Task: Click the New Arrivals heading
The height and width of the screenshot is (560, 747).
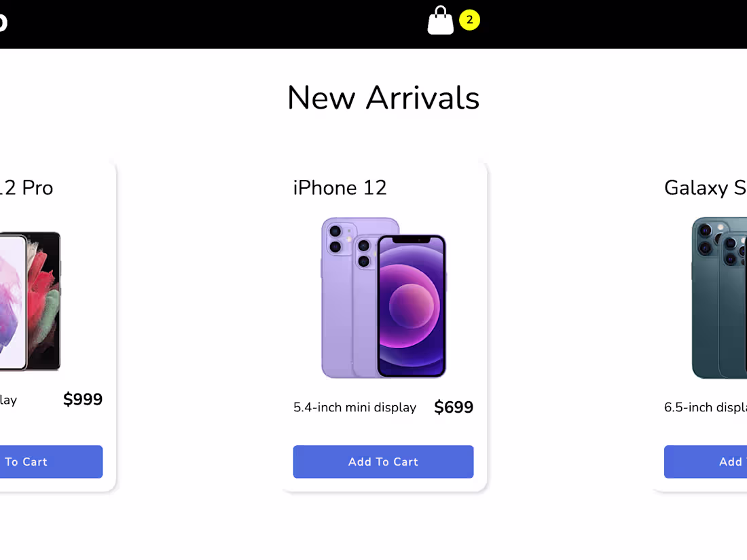Action: pyautogui.click(x=383, y=98)
